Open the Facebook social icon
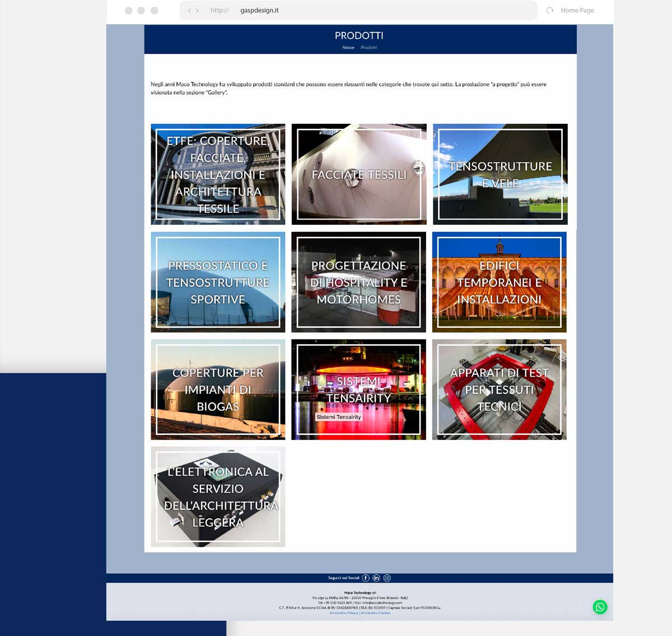The width and height of the screenshot is (672, 636). coord(366,578)
